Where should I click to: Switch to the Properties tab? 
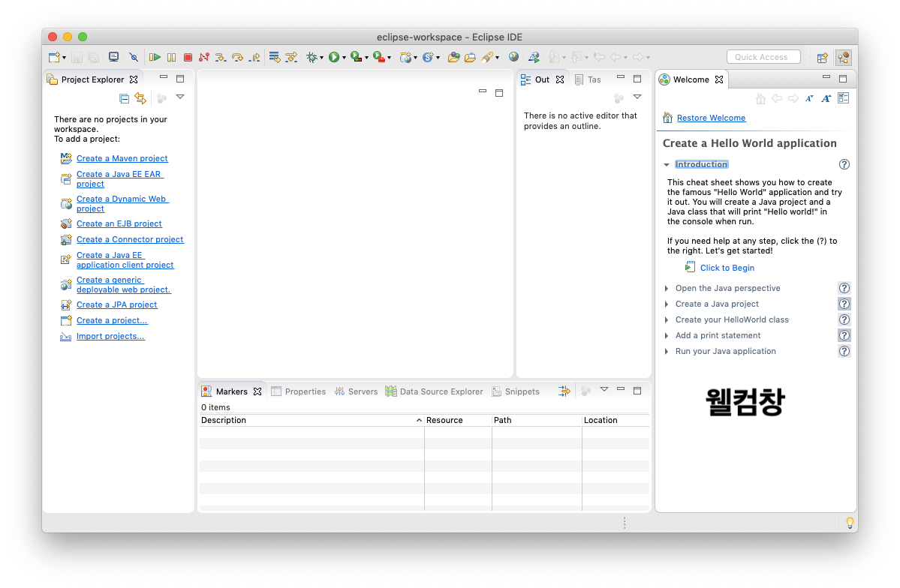(x=299, y=391)
